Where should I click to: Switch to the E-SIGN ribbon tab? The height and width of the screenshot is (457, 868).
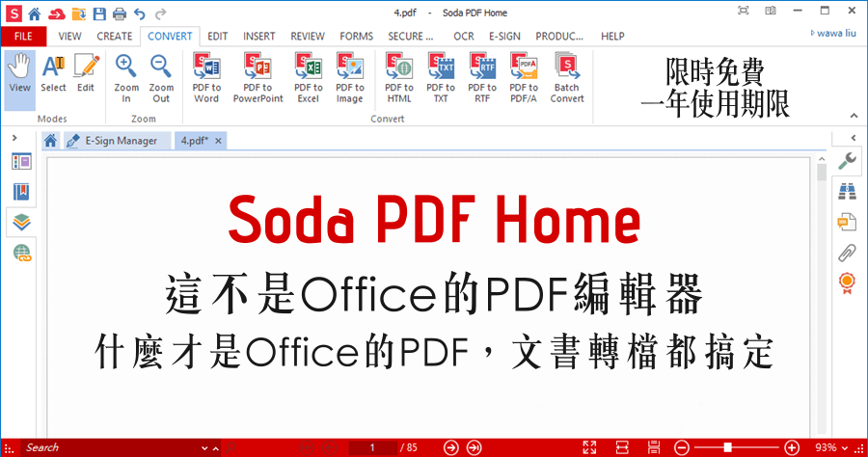[x=504, y=37]
